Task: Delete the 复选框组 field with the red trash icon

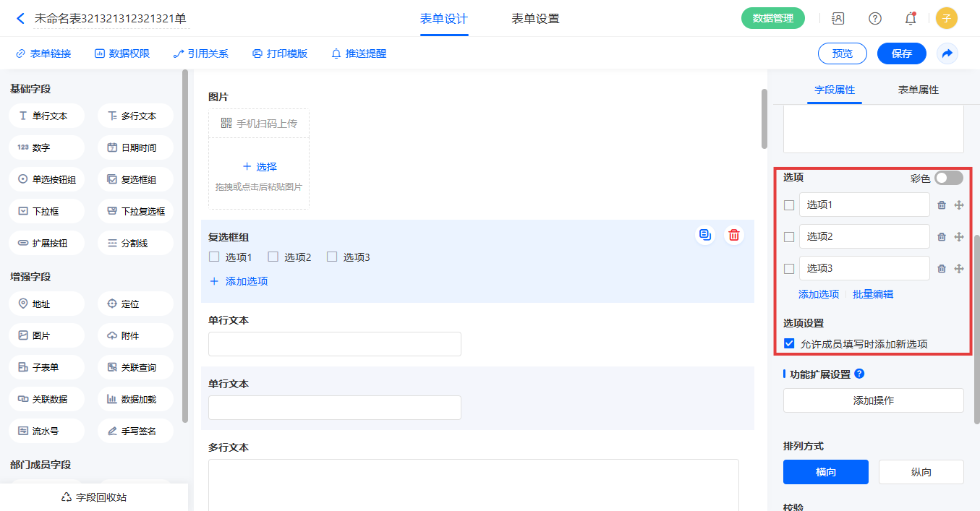Action: [734, 235]
